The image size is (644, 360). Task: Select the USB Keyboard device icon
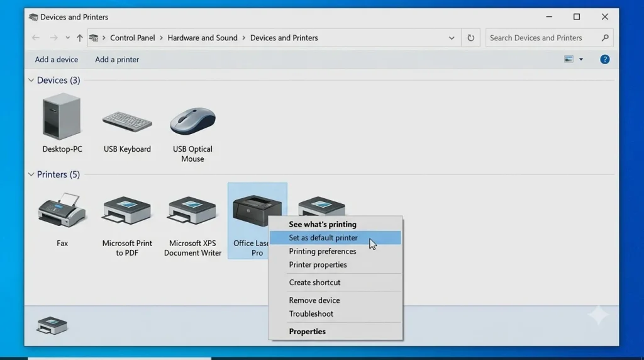click(127, 121)
